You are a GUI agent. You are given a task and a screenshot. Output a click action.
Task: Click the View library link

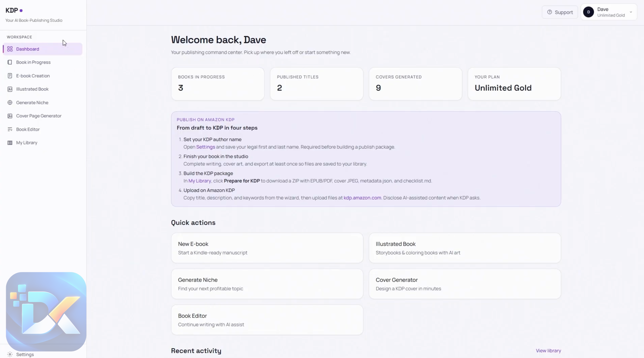[548, 351]
